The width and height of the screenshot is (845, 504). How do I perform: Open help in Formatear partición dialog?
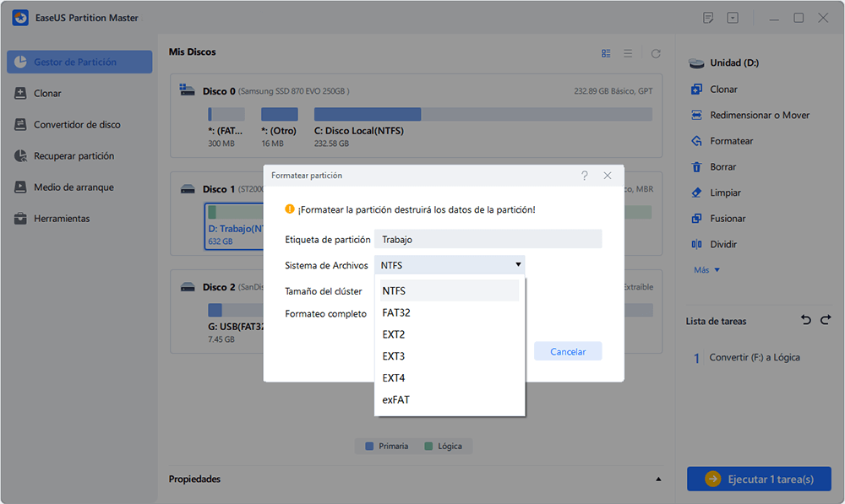585,176
